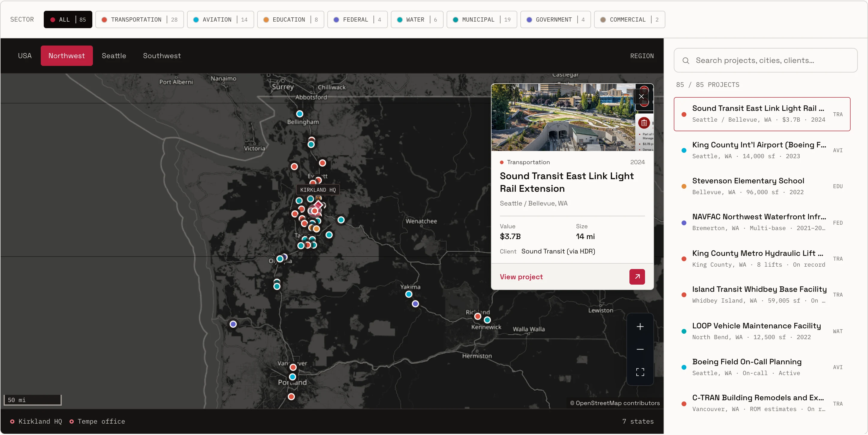
Task: Click the red Vancouver map marker
Action: point(293,367)
